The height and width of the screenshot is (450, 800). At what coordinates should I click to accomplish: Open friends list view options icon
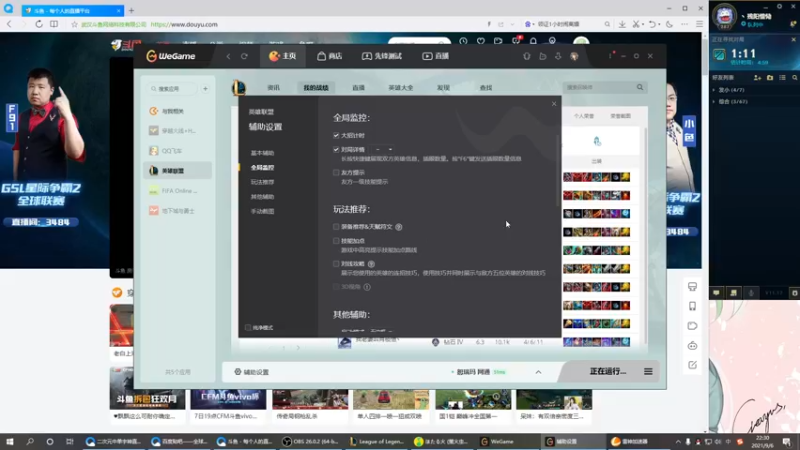[782, 78]
